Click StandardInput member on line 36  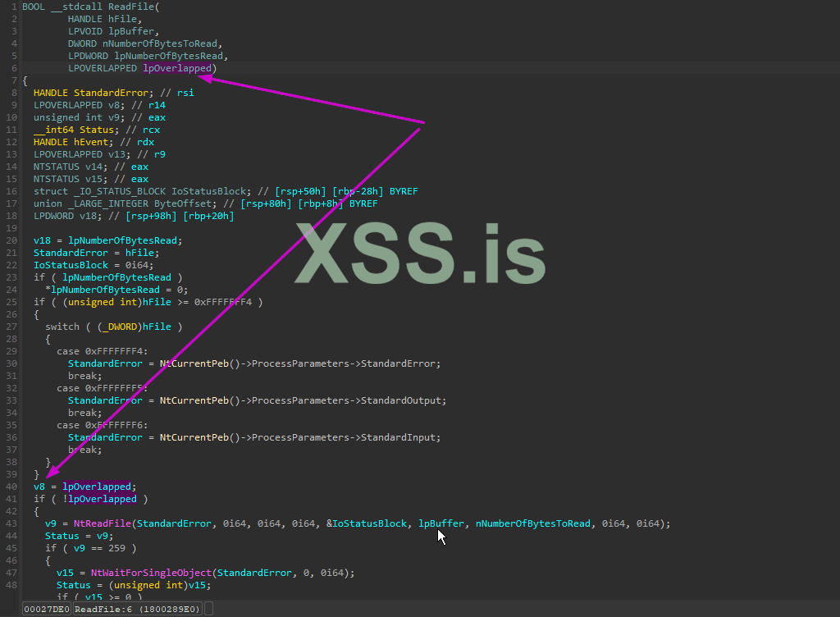pyautogui.click(x=398, y=437)
